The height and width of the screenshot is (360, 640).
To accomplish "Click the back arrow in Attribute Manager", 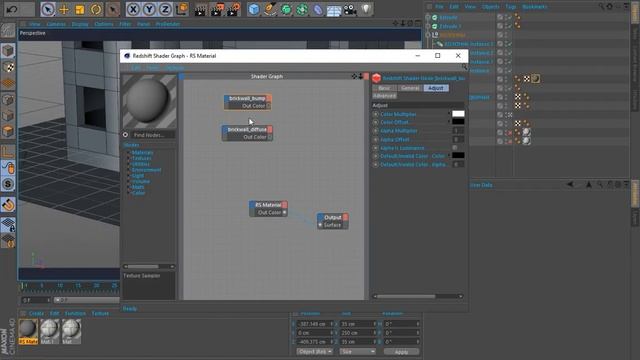I will [x=570, y=184].
